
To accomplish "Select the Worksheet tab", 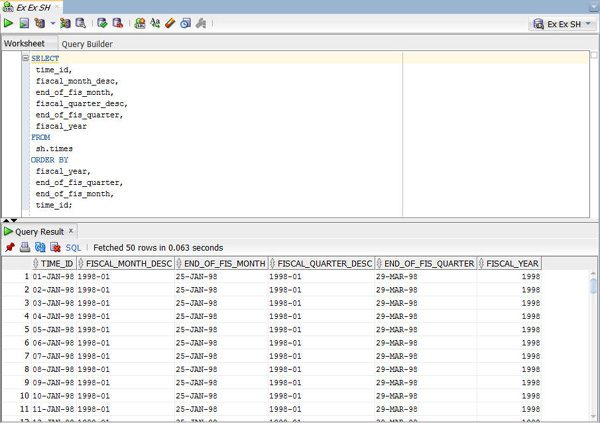I will point(25,44).
